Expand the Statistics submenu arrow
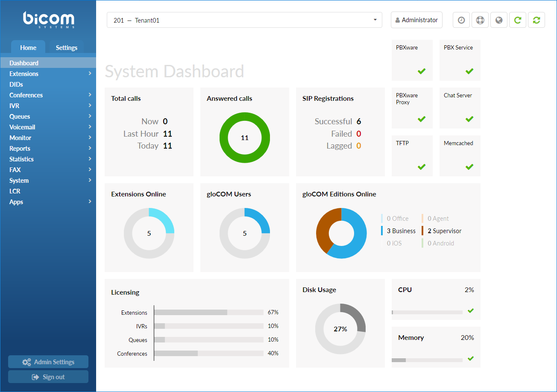This screenshot has height=392, width=557. pyautogui.click(x=90, y=159)
